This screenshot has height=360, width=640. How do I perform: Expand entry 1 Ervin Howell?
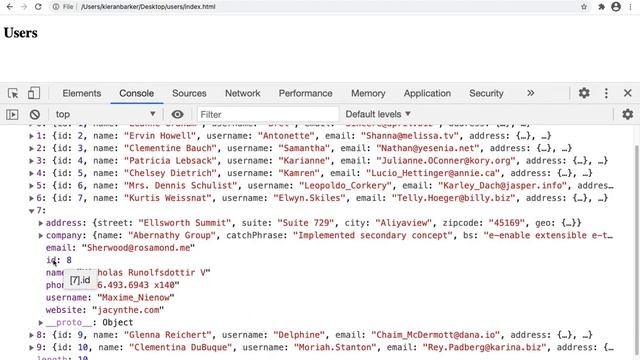coord(31,136)
